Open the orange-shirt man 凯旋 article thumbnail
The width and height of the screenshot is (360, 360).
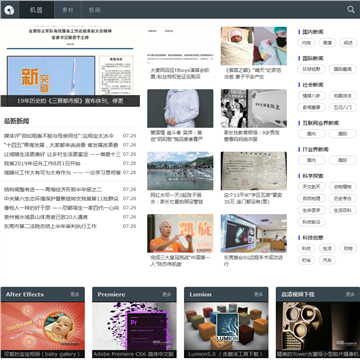[x=180, y=233]
